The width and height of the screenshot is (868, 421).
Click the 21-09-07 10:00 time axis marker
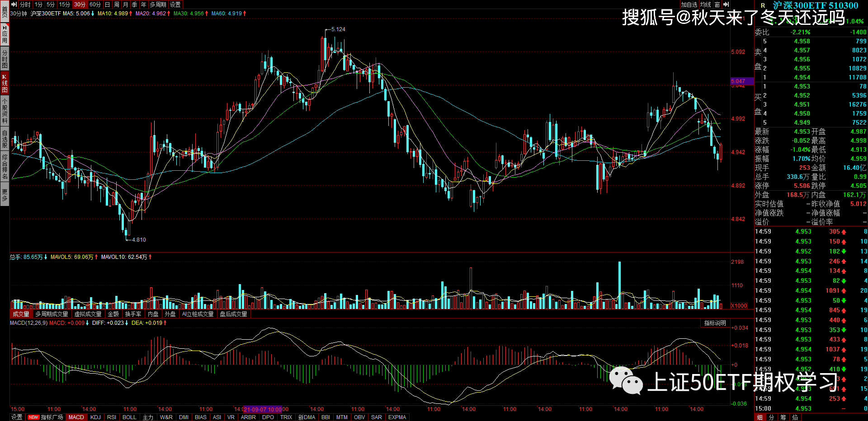(263, 409)
